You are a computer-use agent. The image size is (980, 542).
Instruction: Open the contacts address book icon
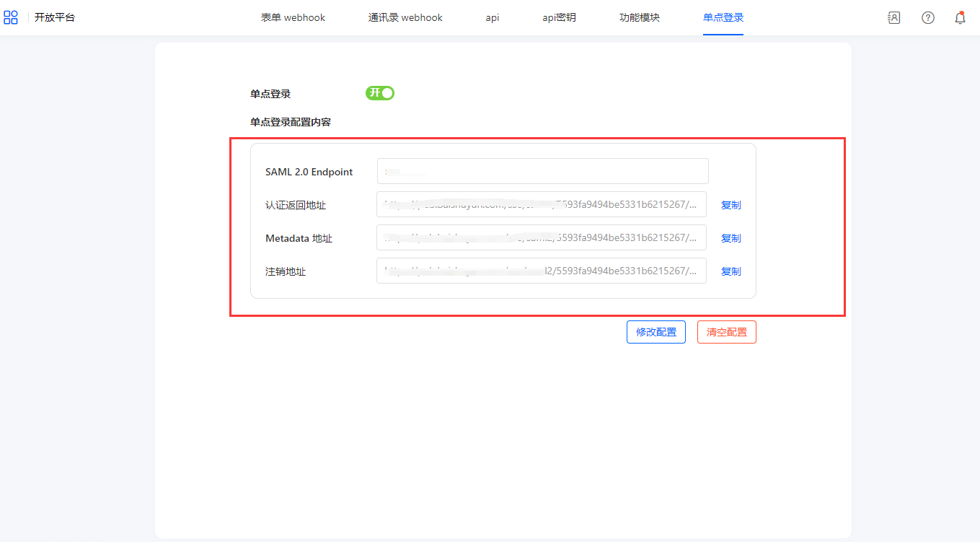click(x=893, y=18)
